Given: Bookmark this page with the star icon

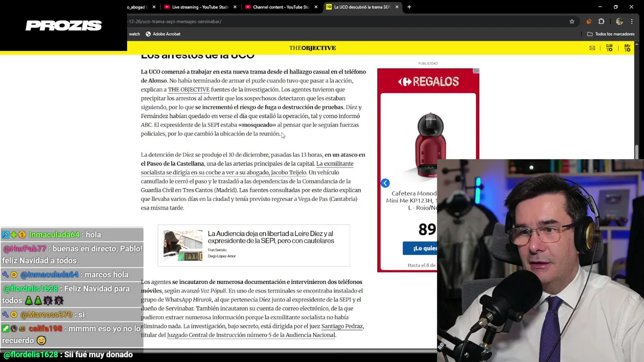Looking at the screenshot, I should pos(572,22).
